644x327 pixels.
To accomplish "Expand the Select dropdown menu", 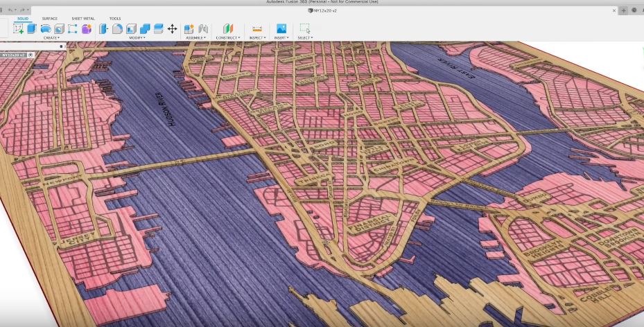I will coord(305,37).
